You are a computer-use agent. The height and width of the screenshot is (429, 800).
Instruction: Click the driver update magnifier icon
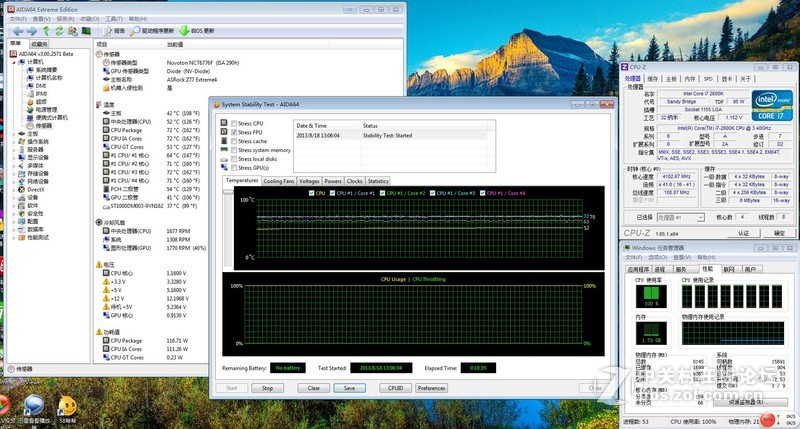pos(135,31)
